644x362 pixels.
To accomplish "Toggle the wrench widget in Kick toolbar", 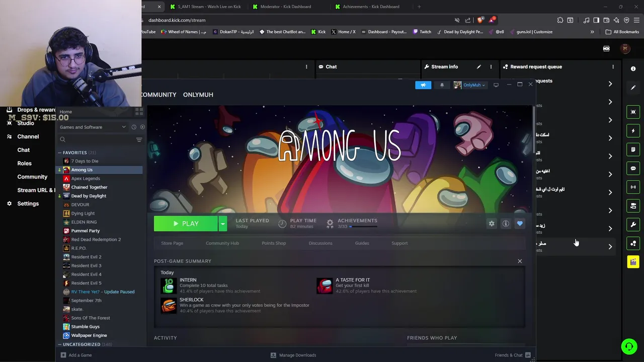I will pyautogui.click(x=633, y=225).
